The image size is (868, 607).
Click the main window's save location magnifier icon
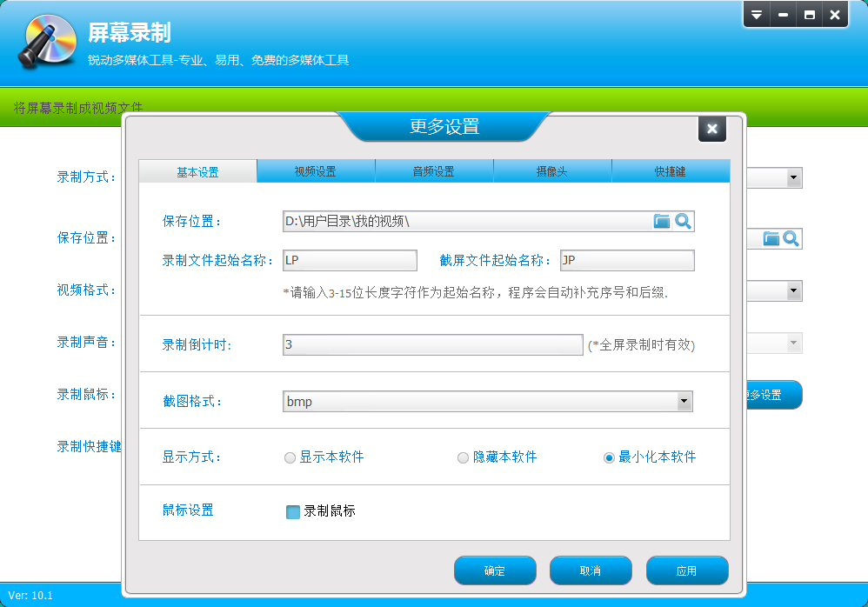[x=791, y=238]
